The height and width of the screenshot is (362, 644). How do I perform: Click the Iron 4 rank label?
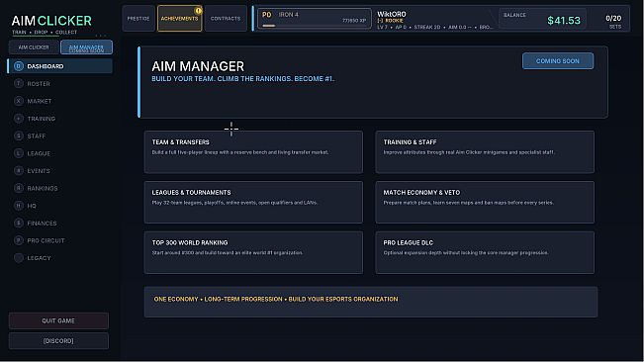tap(288, 15)
